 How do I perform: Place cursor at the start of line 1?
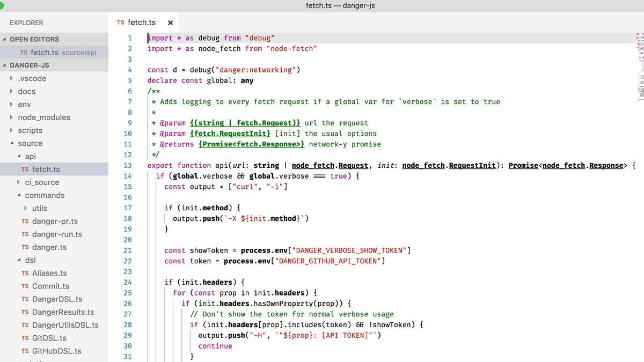tap(148, 38)
